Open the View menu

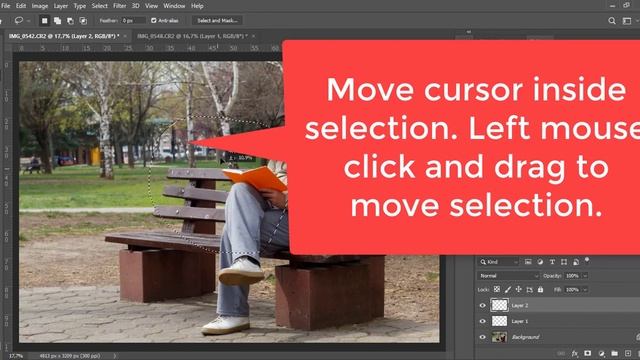click(151, 6)
